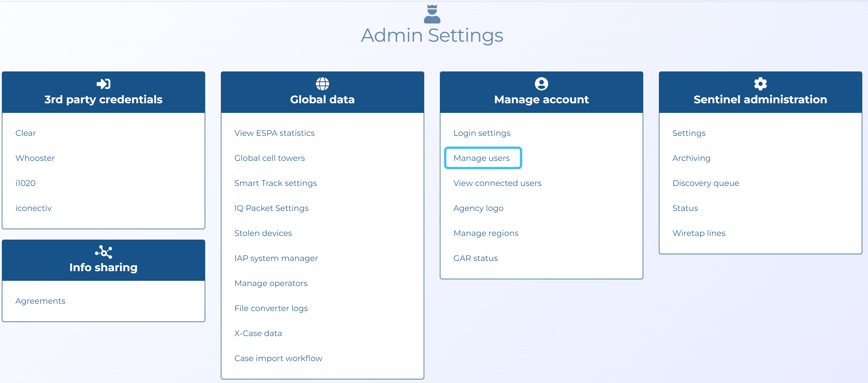868x383 pixels.
Task: Click the 3rd party credentials sign-in icon
Action: [104, 83]
